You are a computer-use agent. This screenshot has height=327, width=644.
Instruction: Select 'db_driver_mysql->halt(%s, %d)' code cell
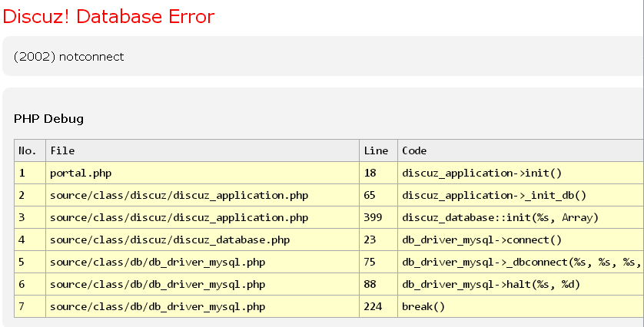click(x=520, y=284)
